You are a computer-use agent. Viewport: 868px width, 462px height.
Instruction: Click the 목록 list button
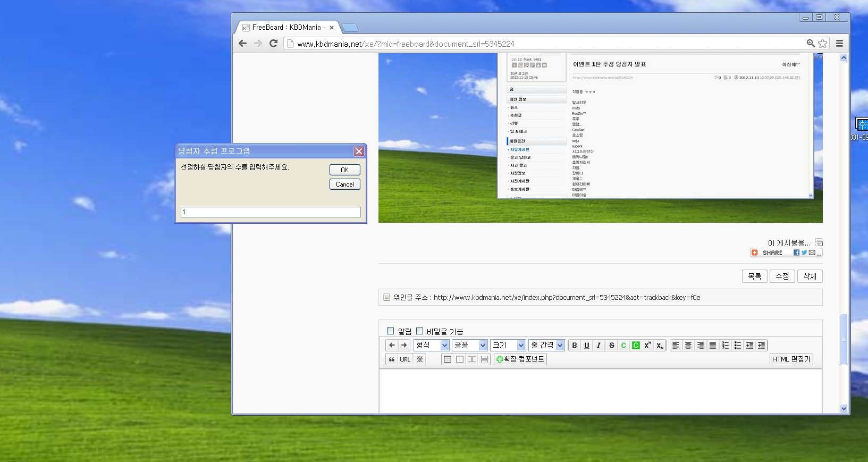pos(754,276)
